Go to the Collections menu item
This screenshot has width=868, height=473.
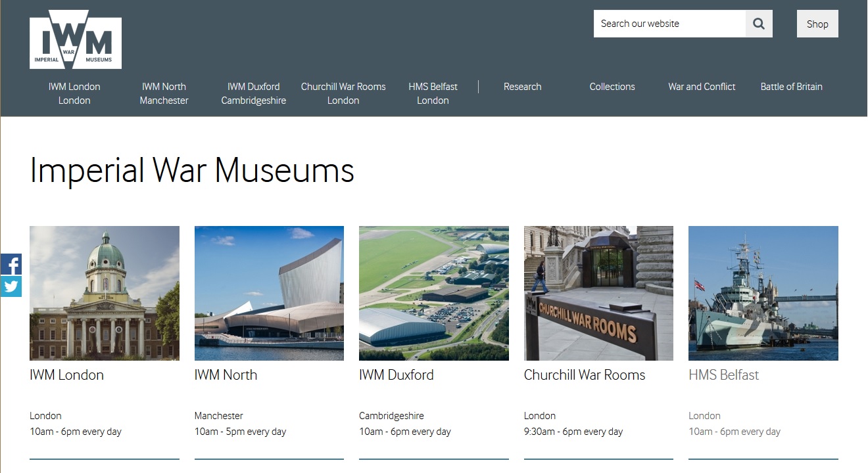click(x=612, y=87)
